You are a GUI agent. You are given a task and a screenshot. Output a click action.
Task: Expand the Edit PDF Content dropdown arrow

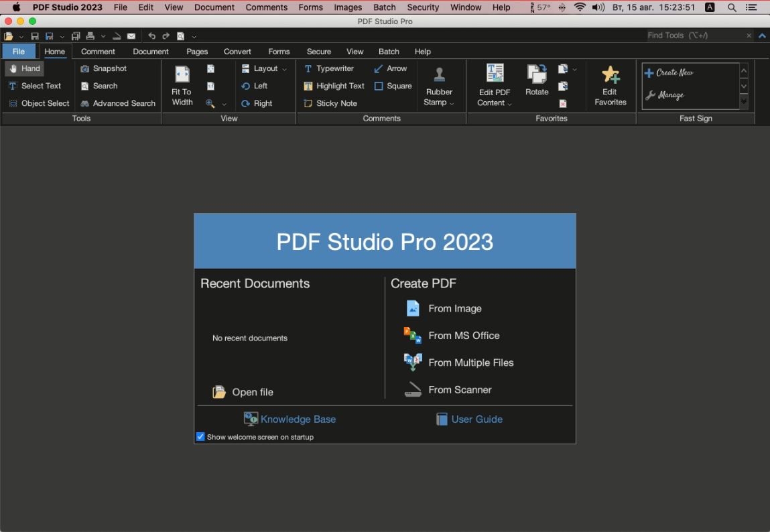[510, 104]
